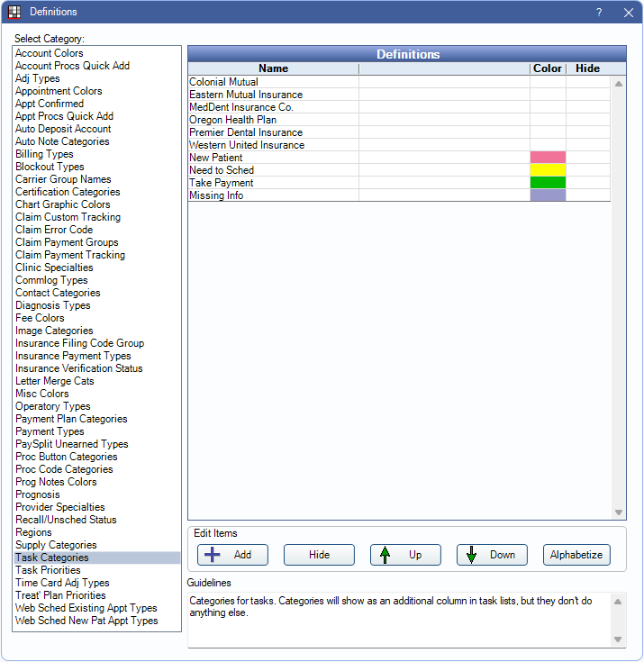Click the yellow Need to Sched color
The image size is (644, 662).
coord(548,170)
